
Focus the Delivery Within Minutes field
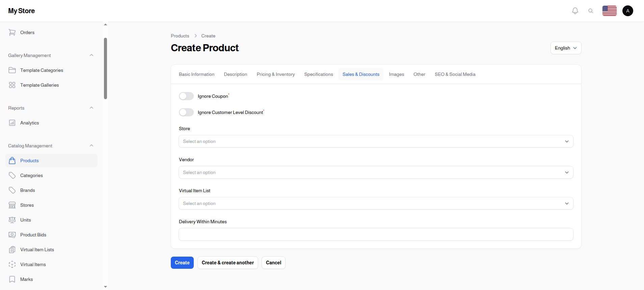(376, 234)
